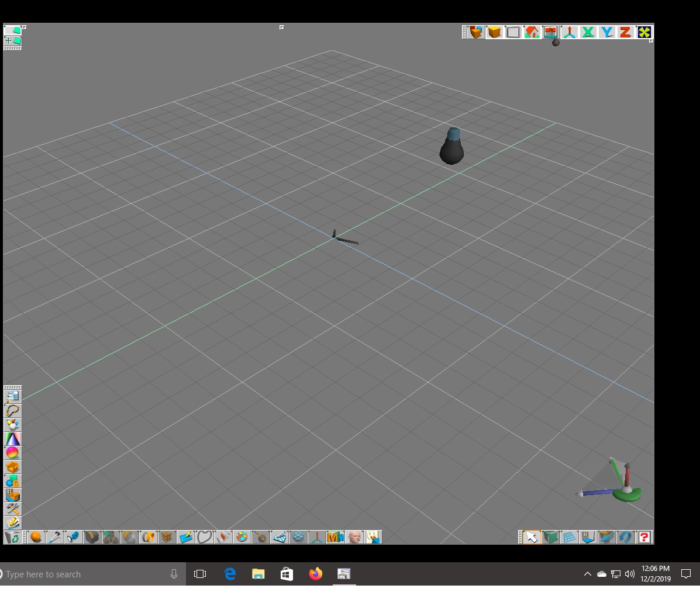Open the Windows notification center icon
The width and height of the screenshot is (700, 592).
point(686,574)
